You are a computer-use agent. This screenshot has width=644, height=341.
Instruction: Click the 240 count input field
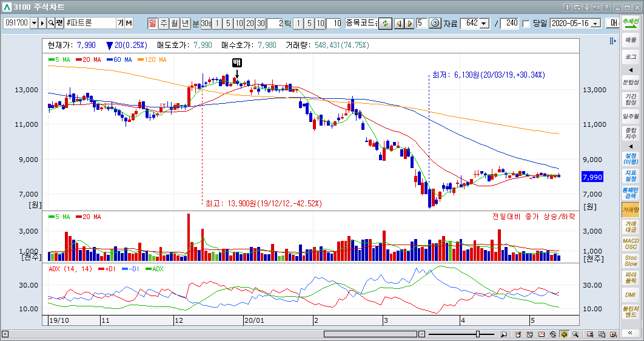511,23
